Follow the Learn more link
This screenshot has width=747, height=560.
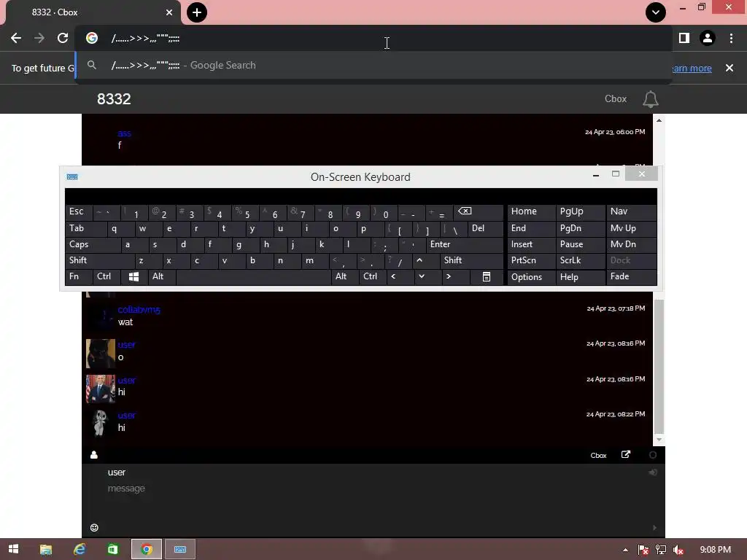click(692, 69)
